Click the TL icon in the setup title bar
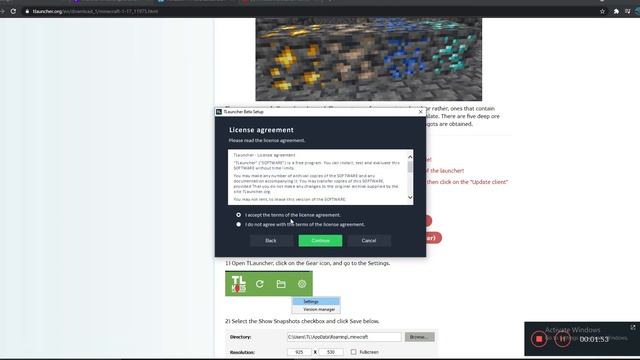640x360 pixels. pyautogui.click(x=219, y=111)
